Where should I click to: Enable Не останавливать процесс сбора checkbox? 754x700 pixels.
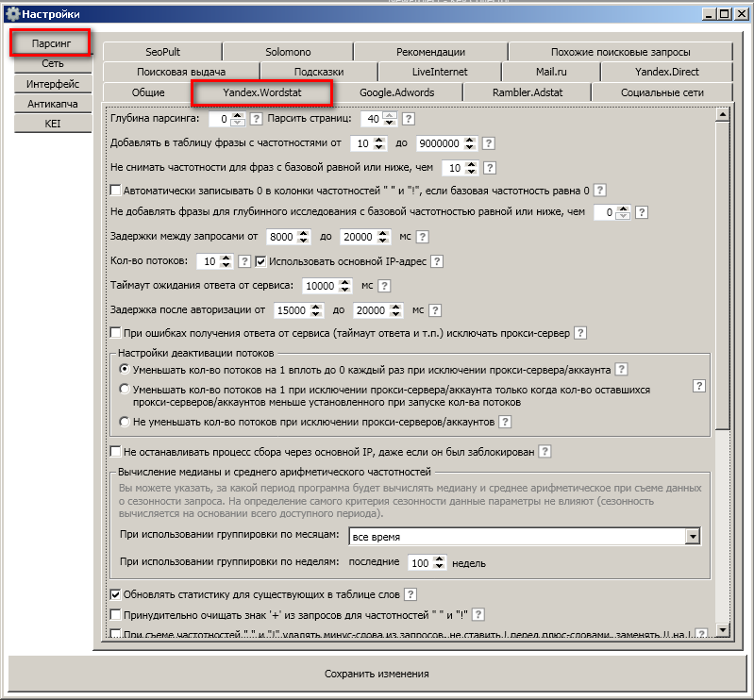coord(115,452)
